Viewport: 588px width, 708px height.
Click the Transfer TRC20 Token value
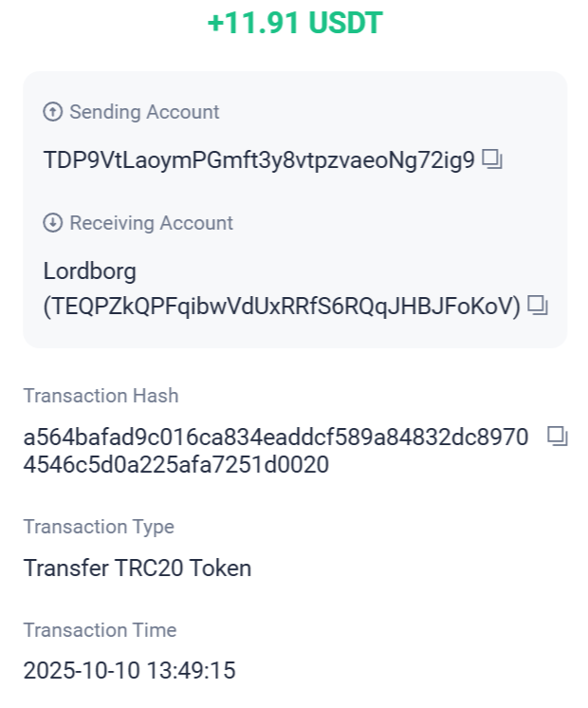tap(138, 568)
